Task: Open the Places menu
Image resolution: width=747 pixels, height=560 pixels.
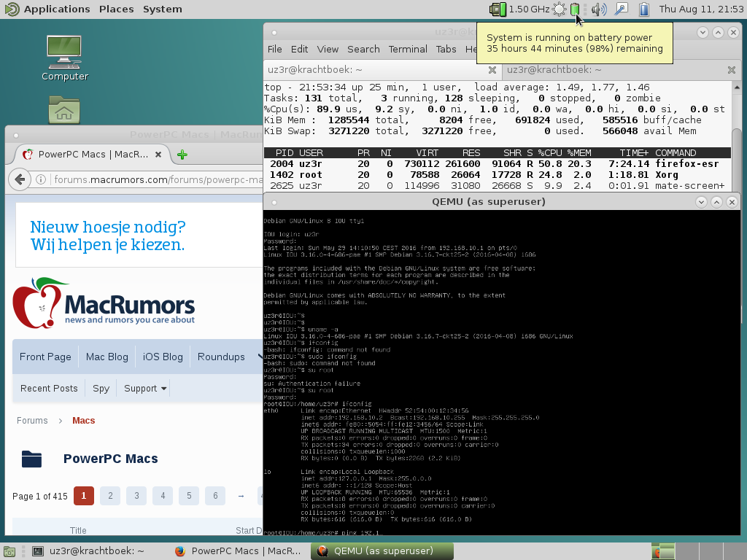Action: 116,9
